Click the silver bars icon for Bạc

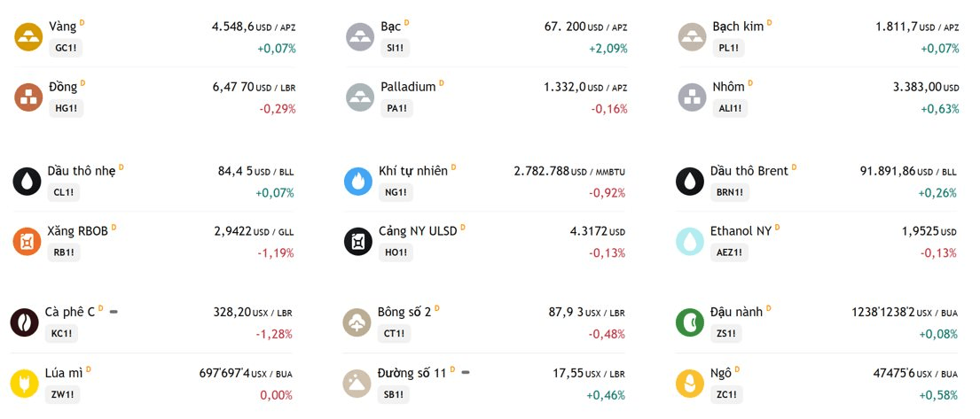pos(360,37)
